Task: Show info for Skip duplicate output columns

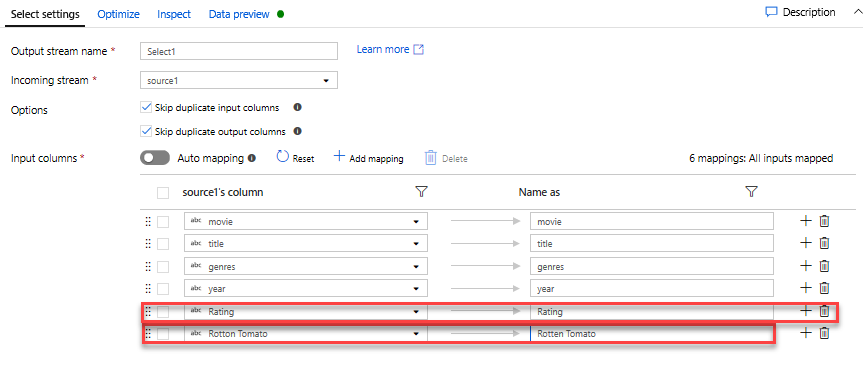Action: click(x=297, y=131)
